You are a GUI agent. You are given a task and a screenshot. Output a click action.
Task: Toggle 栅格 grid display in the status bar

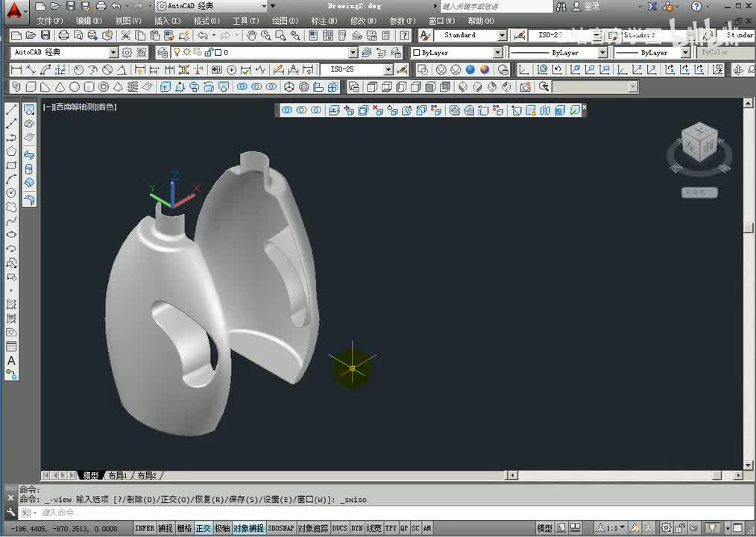click(x=184, y=528)
